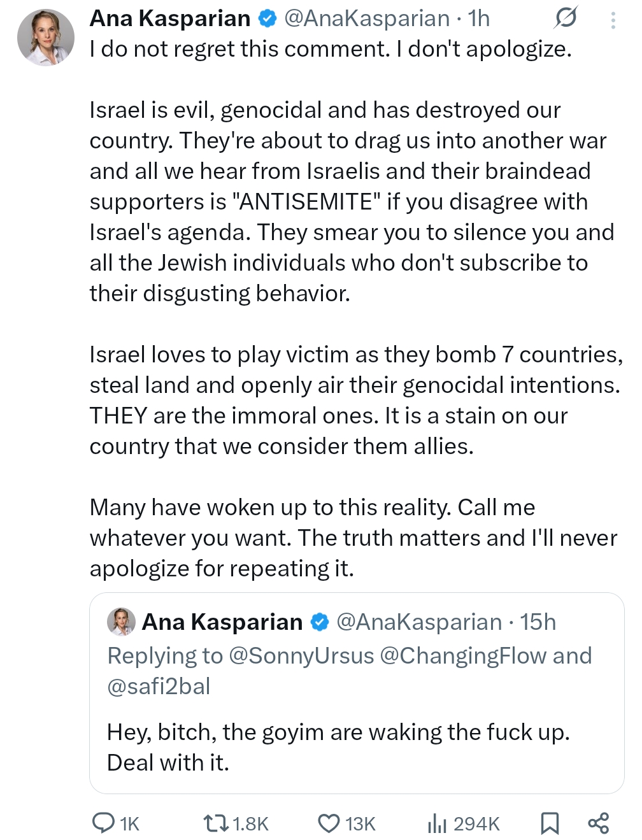Bookmark this post
Image resolution: width=642 pixels, height=840 pixels.
click(x=550, y=823)
